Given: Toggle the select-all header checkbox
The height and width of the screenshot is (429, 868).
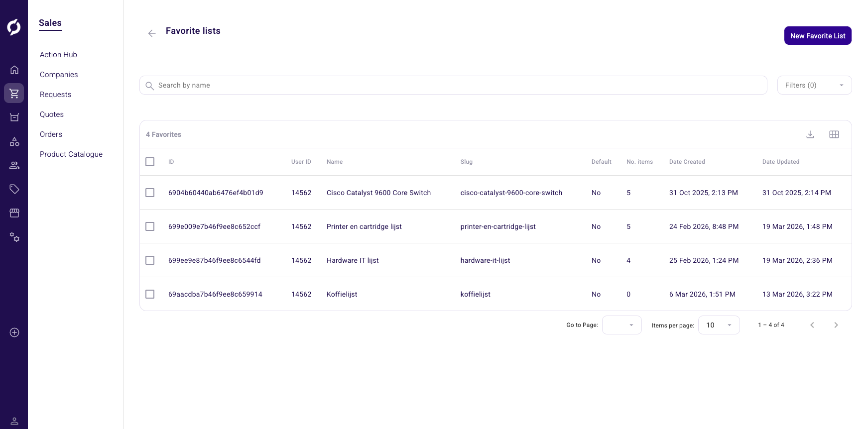Looking at the screenshot, I should tap(150, 162).
